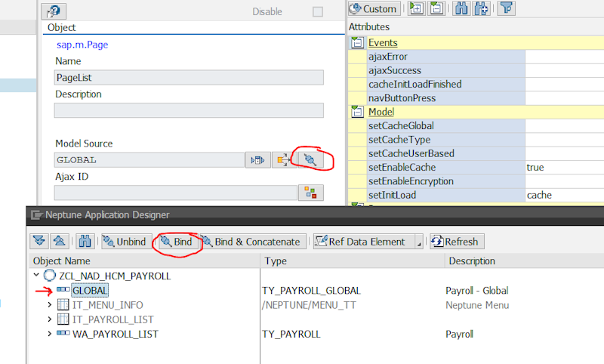Click the Refresh button
Screen dimensions: 604x364
(455, 242)
